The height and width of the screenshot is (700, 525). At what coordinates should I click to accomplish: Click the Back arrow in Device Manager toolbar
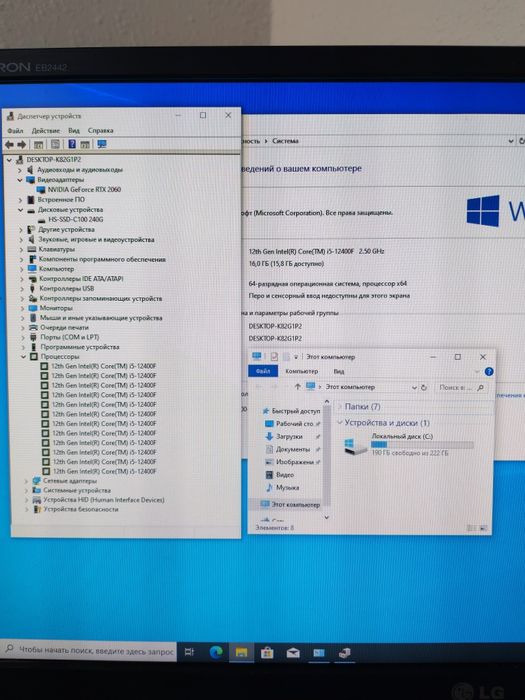click(9, 145)
